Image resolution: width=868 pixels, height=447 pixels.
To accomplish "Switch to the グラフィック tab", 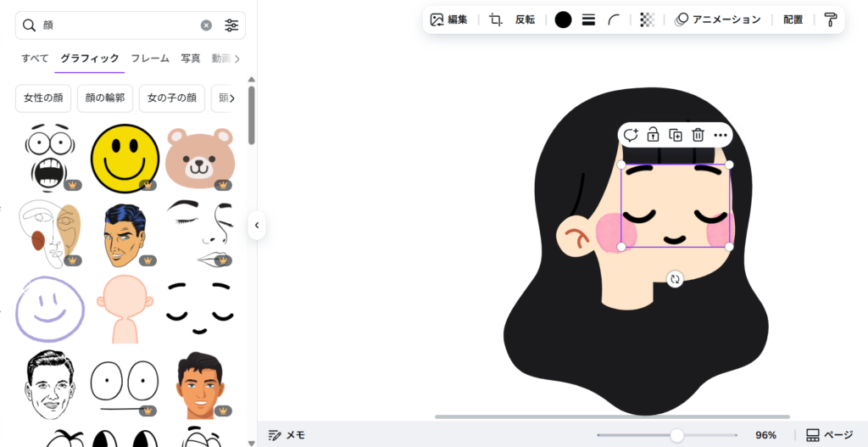I will click(x=90, y=59).
